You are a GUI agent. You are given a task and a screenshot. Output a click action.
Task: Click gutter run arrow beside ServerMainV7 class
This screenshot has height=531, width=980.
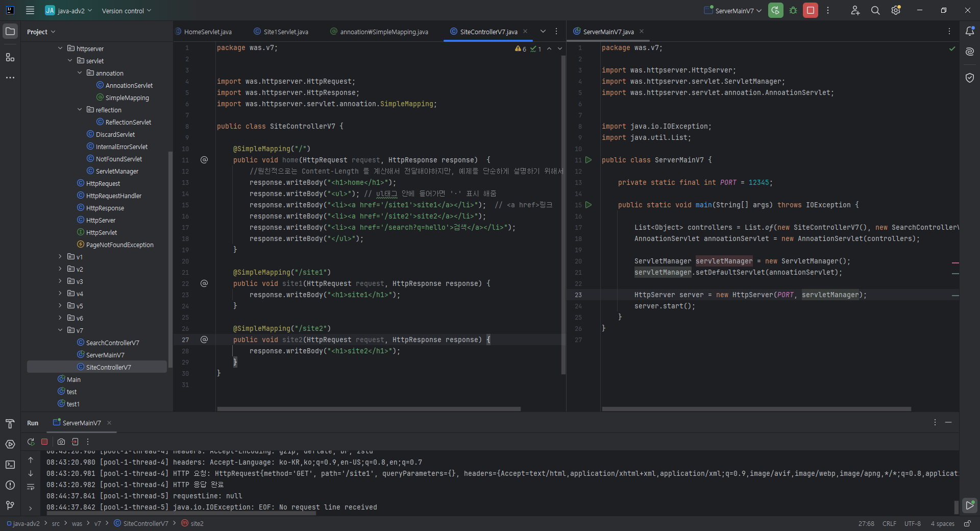589,160
